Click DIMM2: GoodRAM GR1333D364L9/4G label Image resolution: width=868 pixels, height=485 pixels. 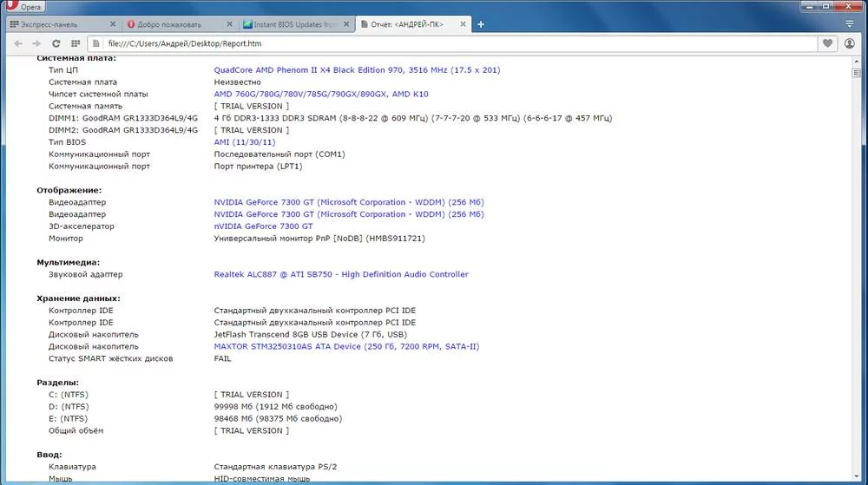(123, 130)
